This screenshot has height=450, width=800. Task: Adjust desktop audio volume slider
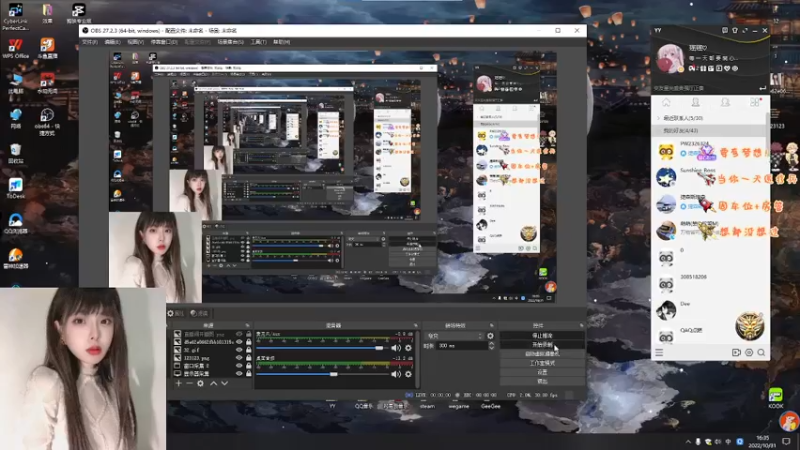[x=321, y=374]
